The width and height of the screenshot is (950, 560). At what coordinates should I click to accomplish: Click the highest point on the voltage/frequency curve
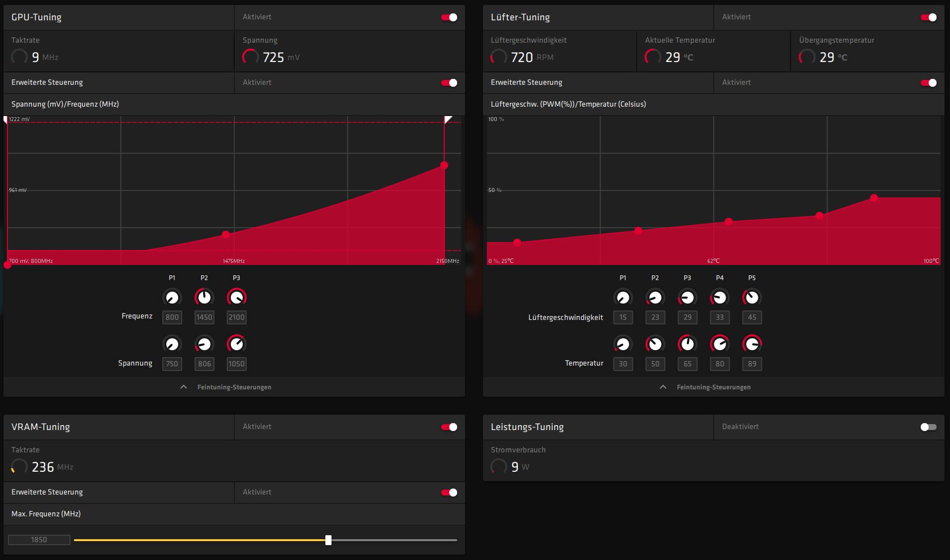click(444, 165)
